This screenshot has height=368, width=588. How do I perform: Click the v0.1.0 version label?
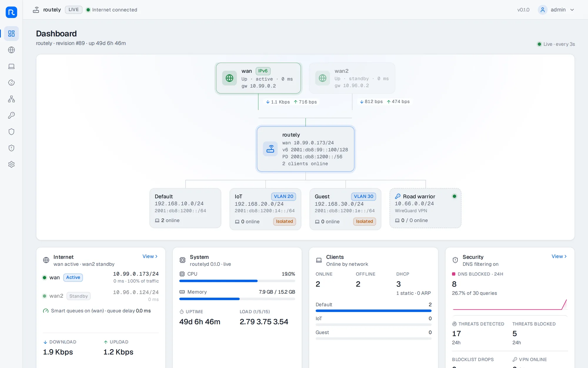pyautogui.click(x=523, y=10)
